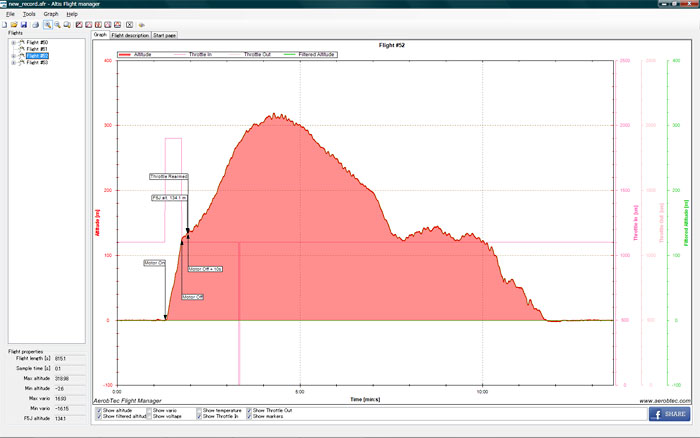
Task: Expand the Flight #50 tree node
Action: click(13, 43)
